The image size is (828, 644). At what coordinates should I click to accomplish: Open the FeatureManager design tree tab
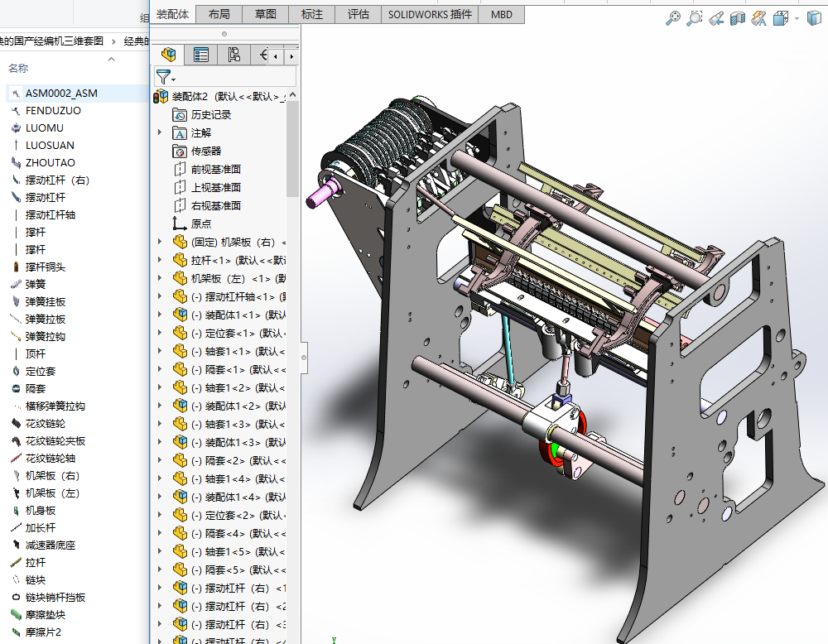169,55
